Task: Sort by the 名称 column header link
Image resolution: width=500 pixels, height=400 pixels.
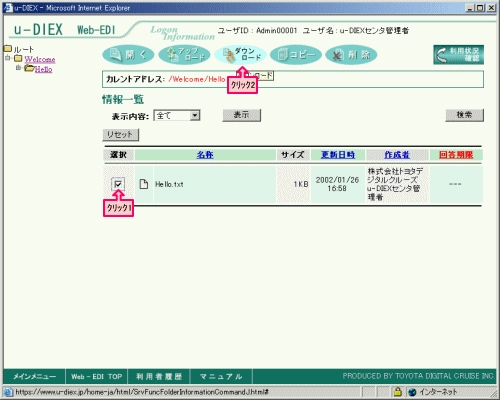Action: click(205, 155)
